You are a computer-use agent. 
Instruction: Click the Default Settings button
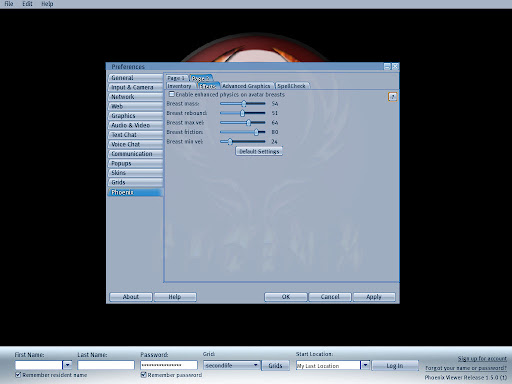point(259,151)
